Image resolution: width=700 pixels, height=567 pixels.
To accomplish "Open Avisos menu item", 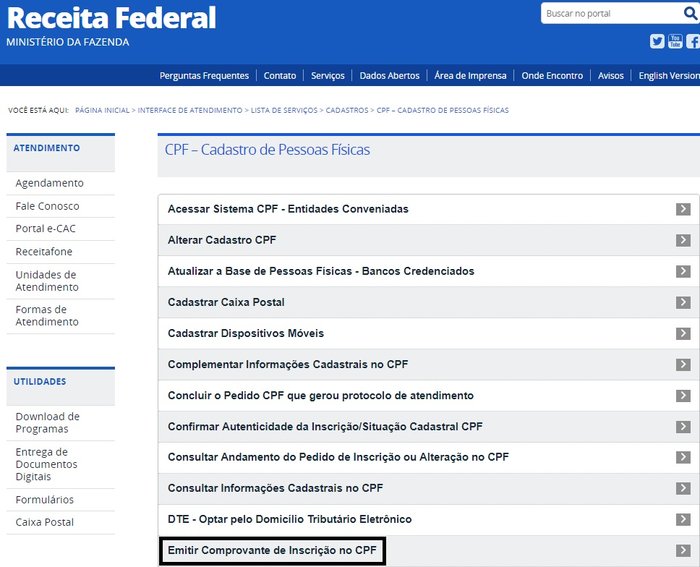I will (611, 75).
